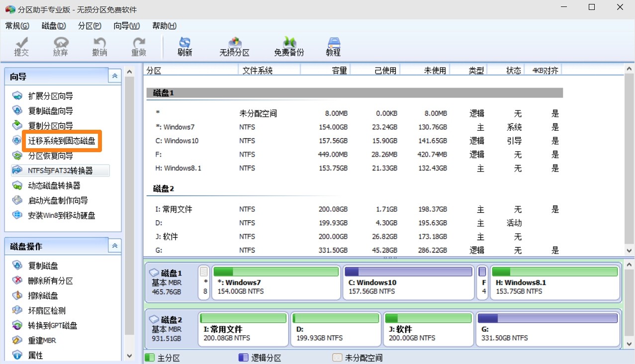Click the 复制磁盘向导 icon in wizard panel
635x364 pixels.
coord(17,111)
